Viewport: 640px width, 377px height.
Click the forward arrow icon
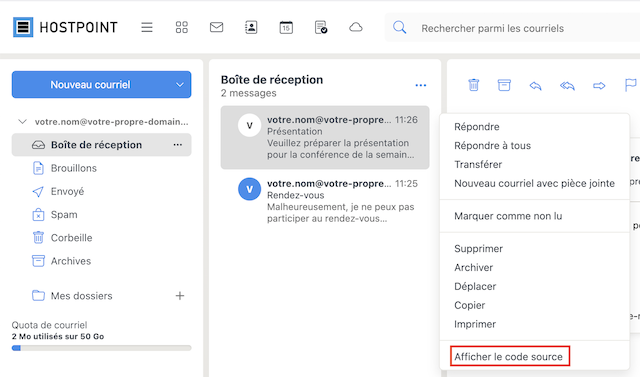tap(599, 85)
